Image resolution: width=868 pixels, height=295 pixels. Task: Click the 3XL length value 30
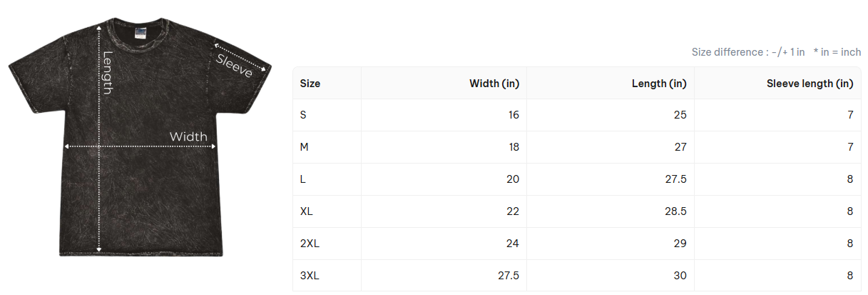[x=680, y=276]
